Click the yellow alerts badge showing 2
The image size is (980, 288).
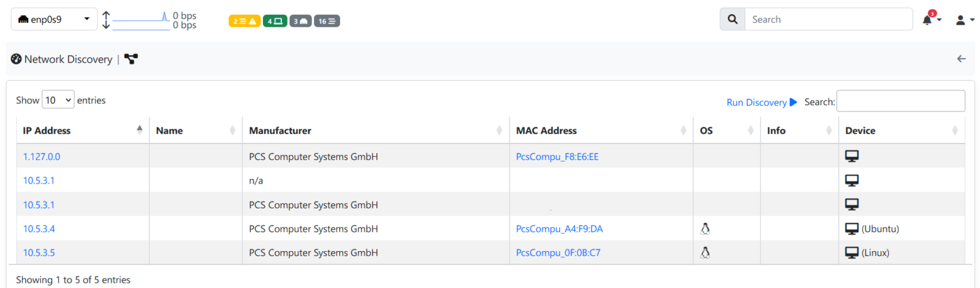(x=244, y=21)
